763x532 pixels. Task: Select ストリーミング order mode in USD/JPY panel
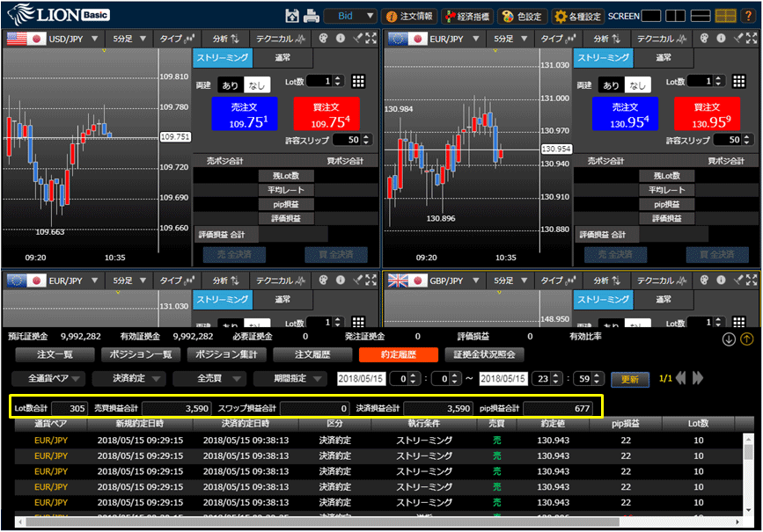tap(223, 57)
